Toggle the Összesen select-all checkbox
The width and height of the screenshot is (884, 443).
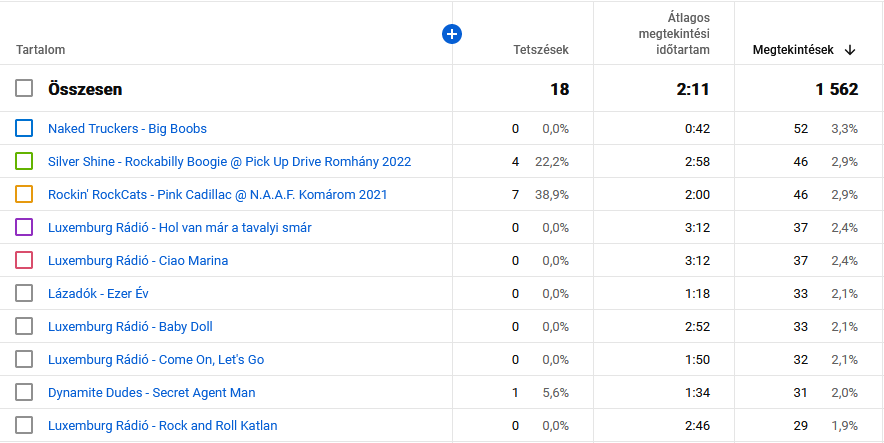click(25, 89)
